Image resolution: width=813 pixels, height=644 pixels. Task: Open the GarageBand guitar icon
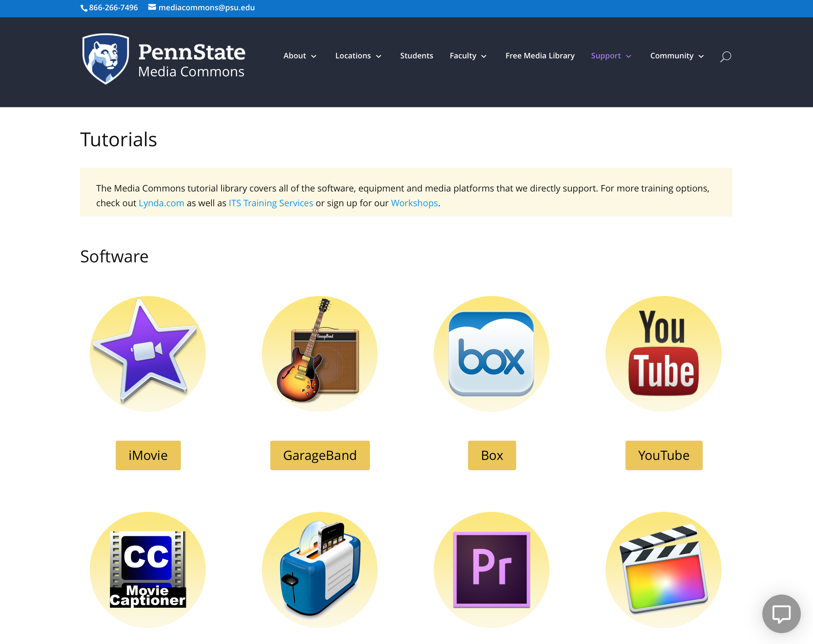coord(320,354)
